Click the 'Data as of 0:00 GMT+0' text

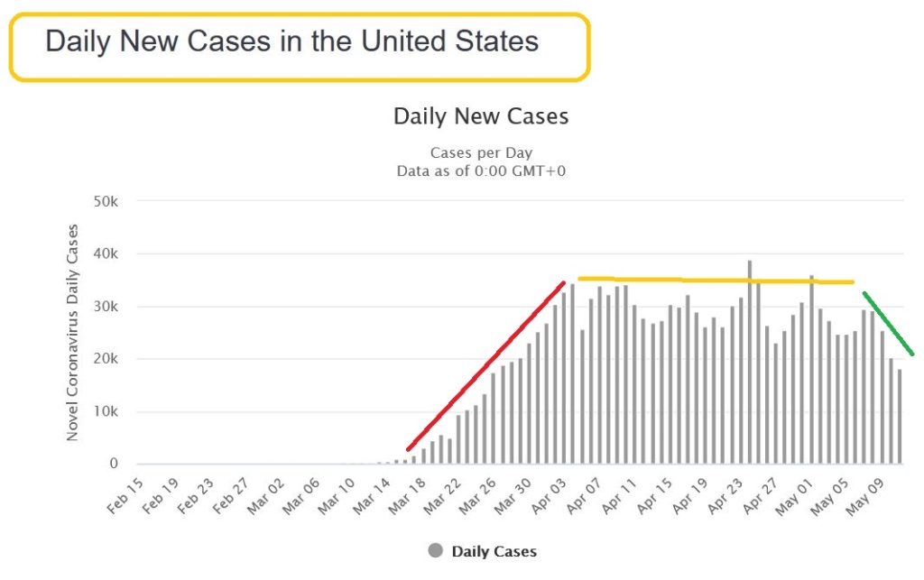(481, 171)
